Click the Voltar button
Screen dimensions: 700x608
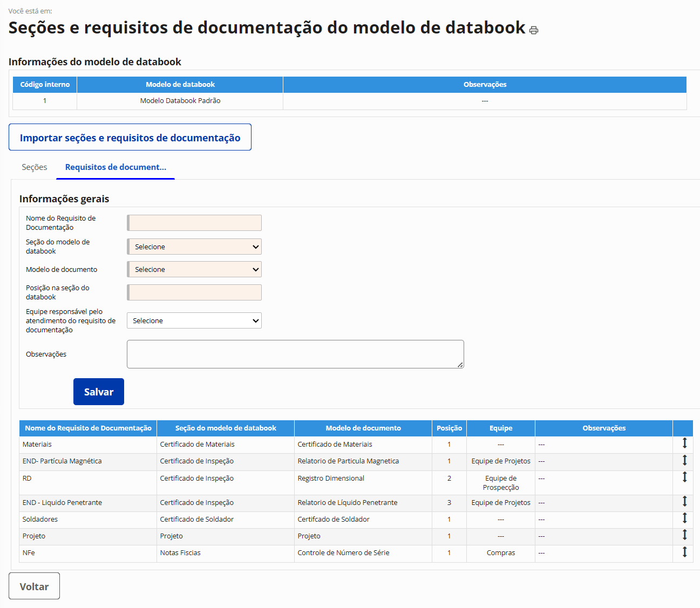pos(34,586)
